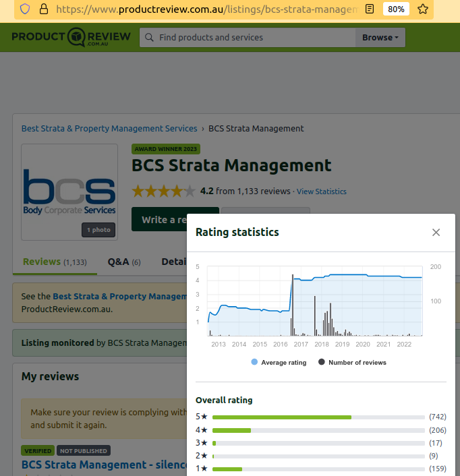460x476 pixels.
Task: Switch to the Q&A tab
Action: [124, 262]
